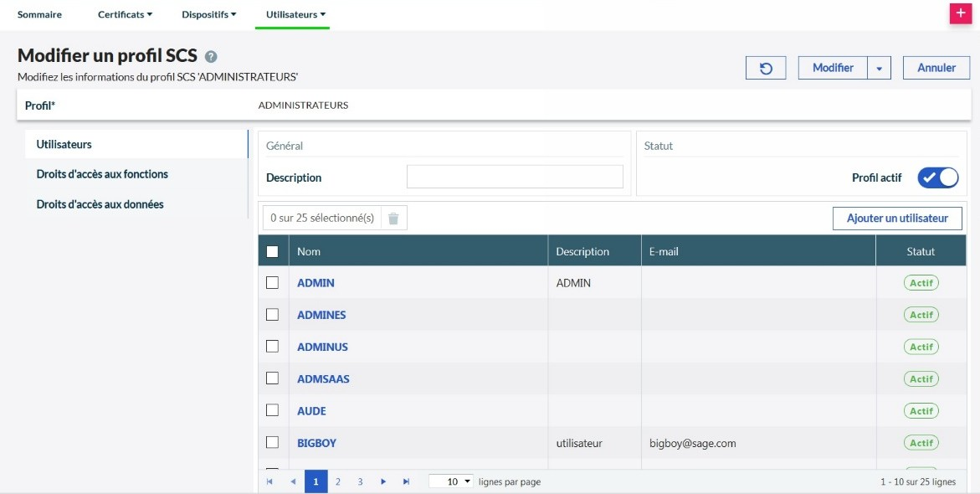Switch to Droits d'accès aux fonctions
The width and height of the screenshot is (980, 494).
click(x=102, y=174)
